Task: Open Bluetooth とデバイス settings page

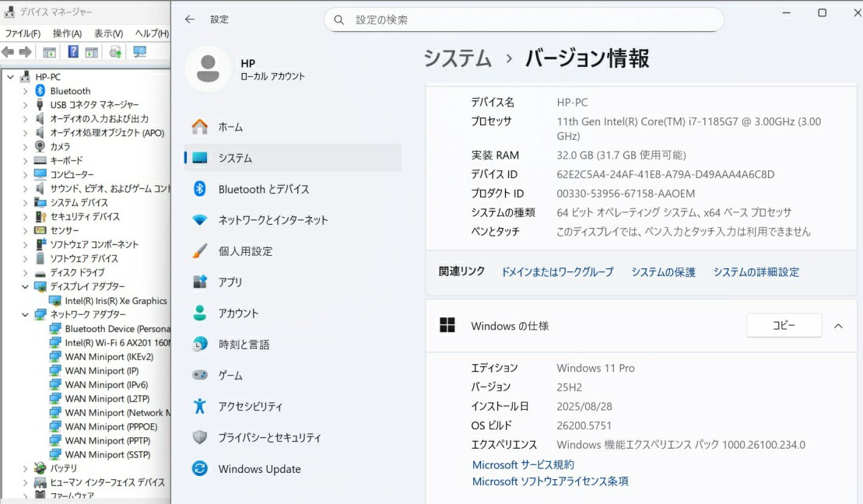Action: point(263,189)
